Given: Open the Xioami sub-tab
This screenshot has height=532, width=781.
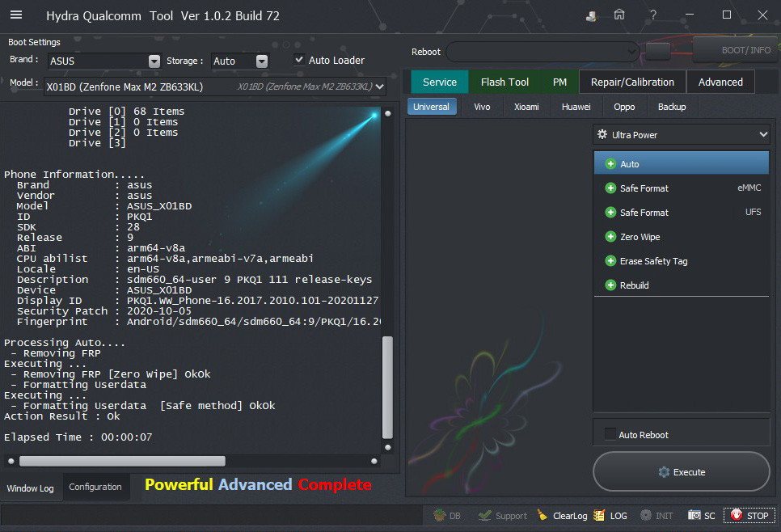Looking at the screenshot, I should [526, 107].
